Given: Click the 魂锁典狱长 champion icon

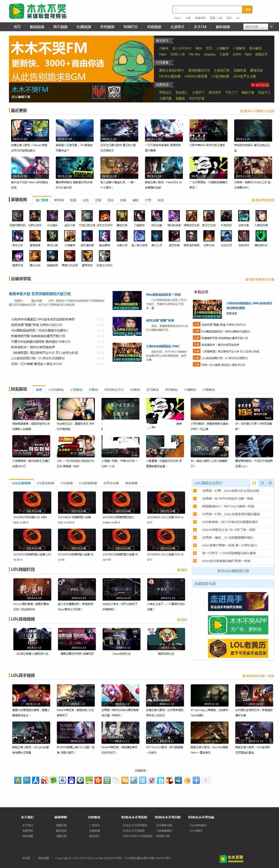Looking at the screenshot, I should (x=261, y=236).
